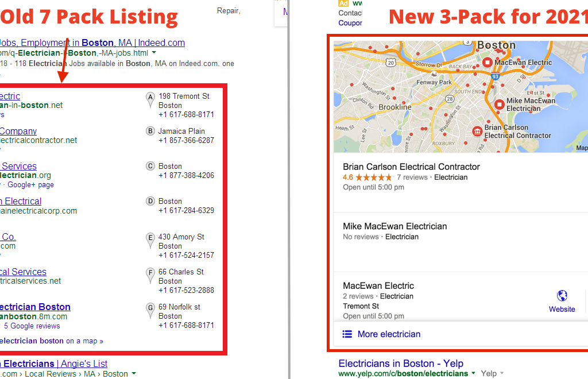
Task: Open the Electricians in Boston - Yelp link
Action: (400, 363)
